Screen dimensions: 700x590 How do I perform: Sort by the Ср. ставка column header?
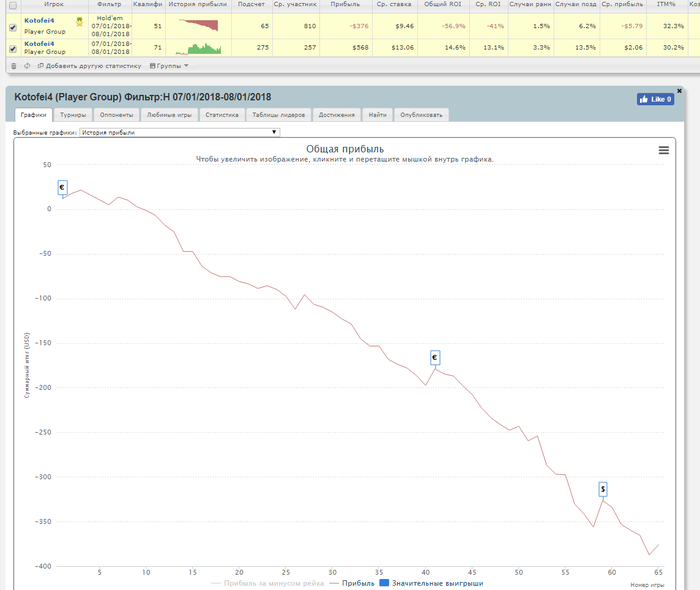pyautogui.click(x=394, y=4)
